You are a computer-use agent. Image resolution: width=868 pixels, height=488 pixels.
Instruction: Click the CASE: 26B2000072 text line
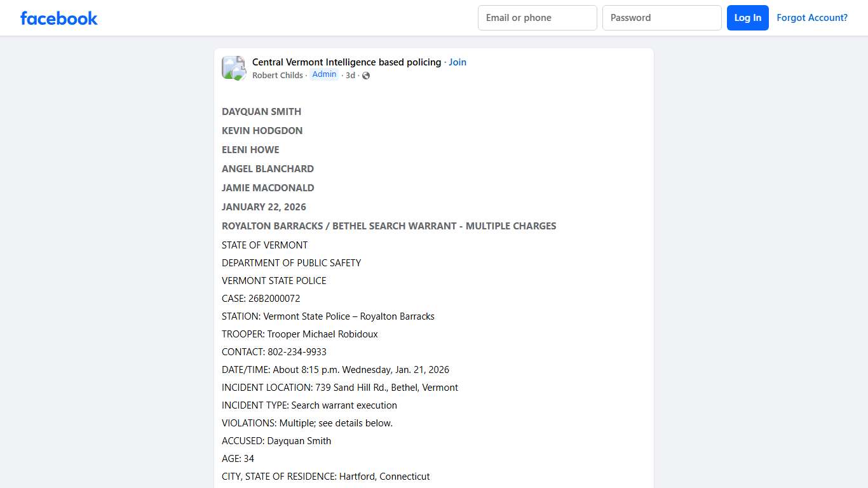tap(261, 298)
